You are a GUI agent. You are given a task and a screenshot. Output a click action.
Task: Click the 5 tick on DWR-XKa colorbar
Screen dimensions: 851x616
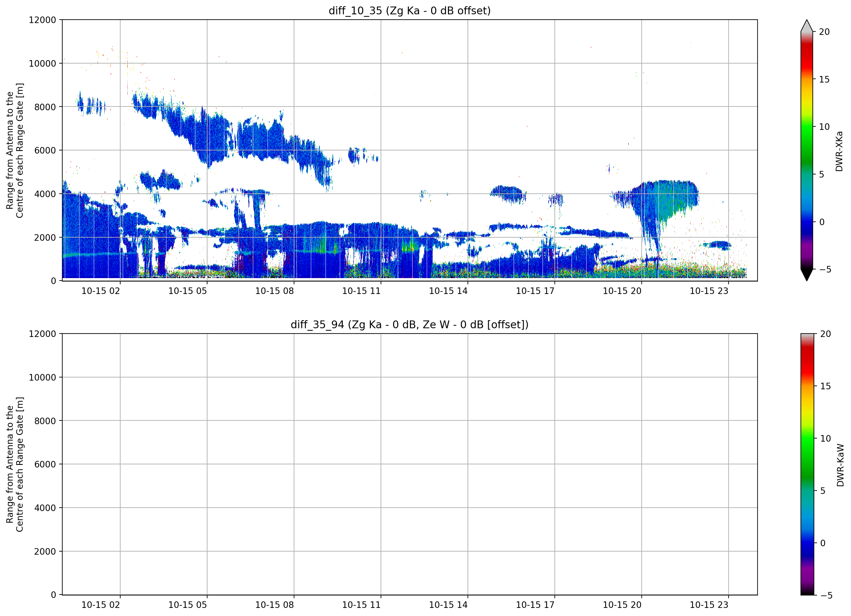821,174
